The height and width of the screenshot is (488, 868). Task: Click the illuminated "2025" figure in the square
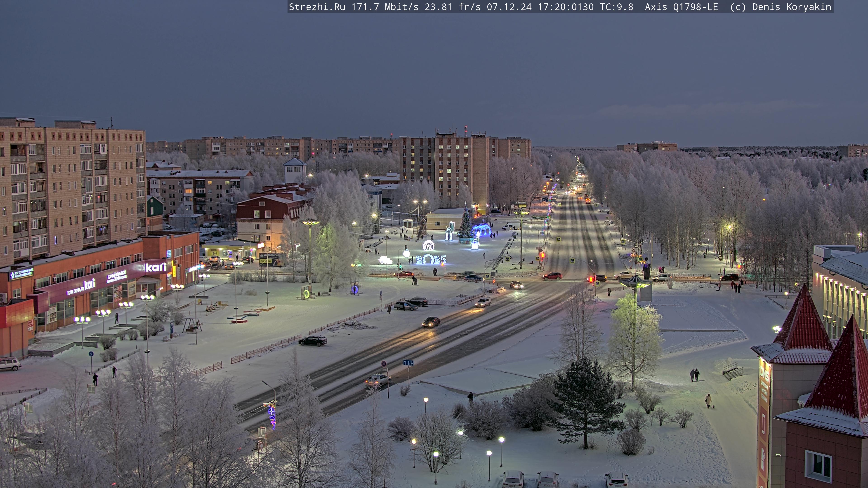pos(431,259)
